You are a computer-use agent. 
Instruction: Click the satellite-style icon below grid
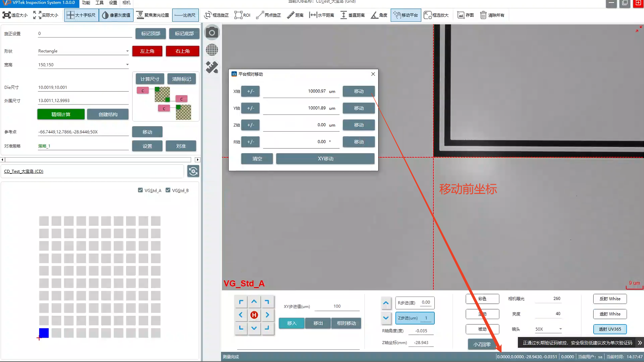(x=212, y=67)
